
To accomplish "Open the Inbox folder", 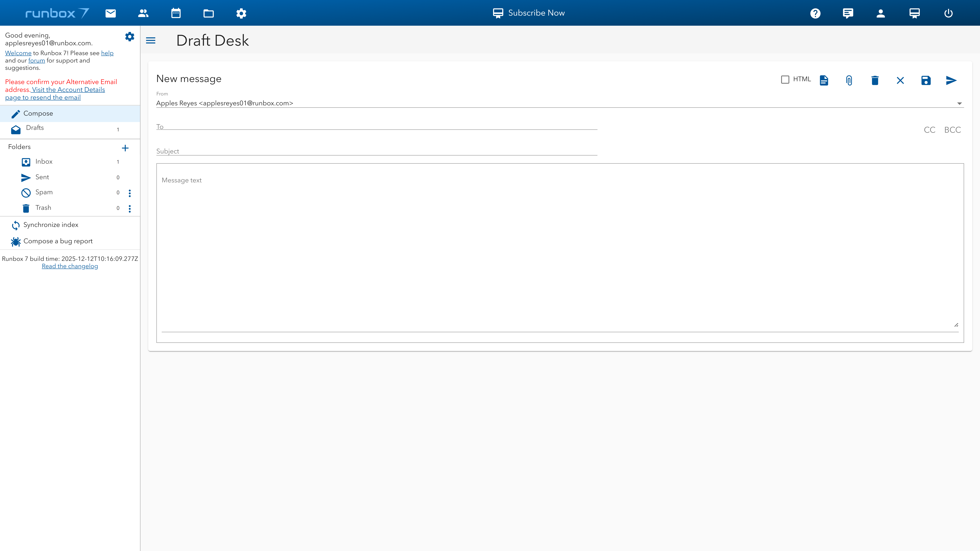I will point(44,162).
